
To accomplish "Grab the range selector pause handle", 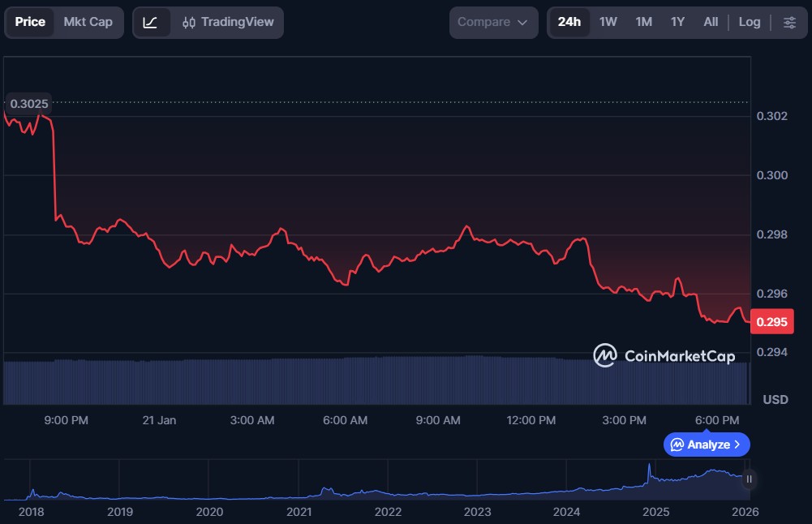I will 749,479.
